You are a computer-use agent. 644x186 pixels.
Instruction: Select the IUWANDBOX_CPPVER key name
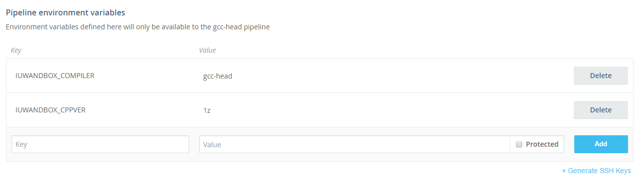(50, 110)
